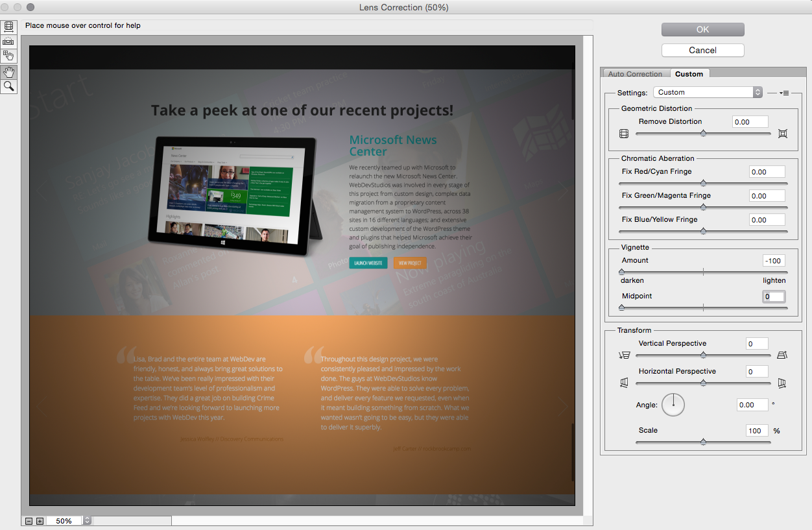Select the Zoom tool
This screenshot has width=812, height=530.
click(x=8, y=86)
